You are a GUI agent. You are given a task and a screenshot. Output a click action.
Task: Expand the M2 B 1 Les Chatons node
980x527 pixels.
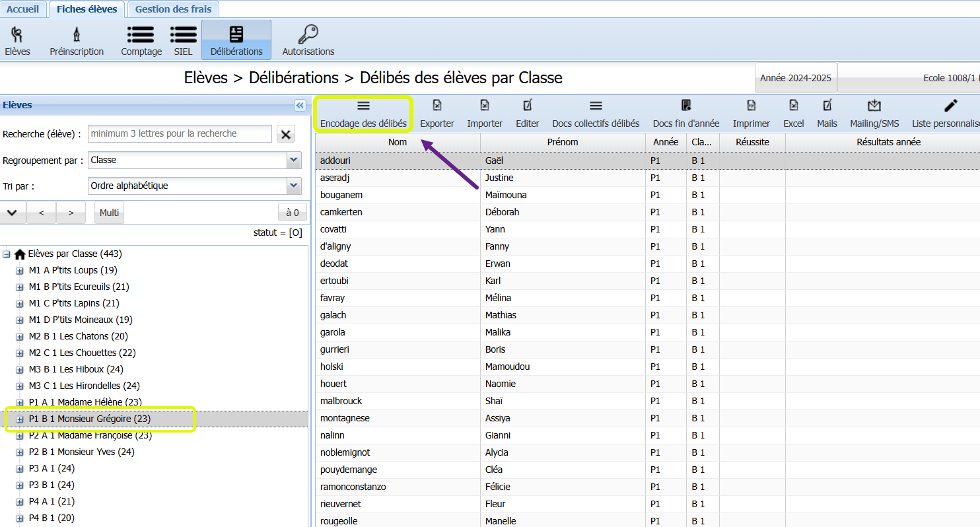tap(19, 337)
